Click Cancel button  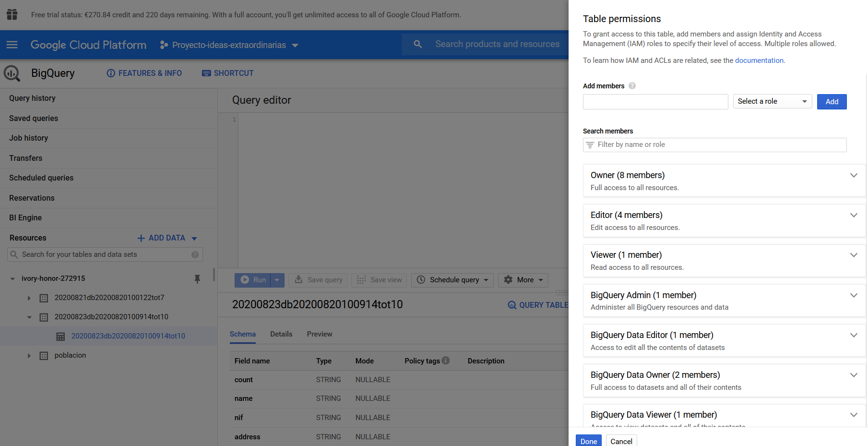pos(621,441)
